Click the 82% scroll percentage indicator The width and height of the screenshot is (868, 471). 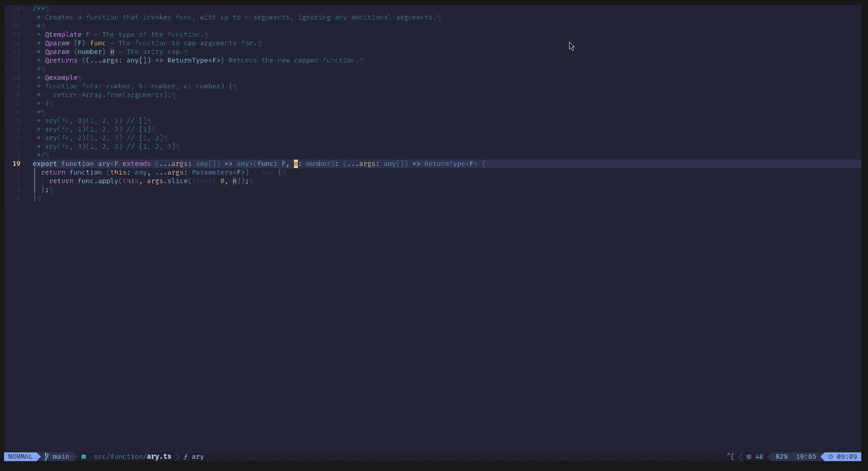[781, 456]
